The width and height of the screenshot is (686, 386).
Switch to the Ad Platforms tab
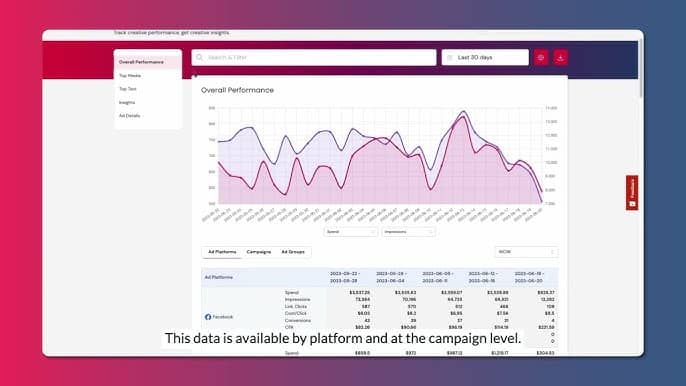pos(222,252)
